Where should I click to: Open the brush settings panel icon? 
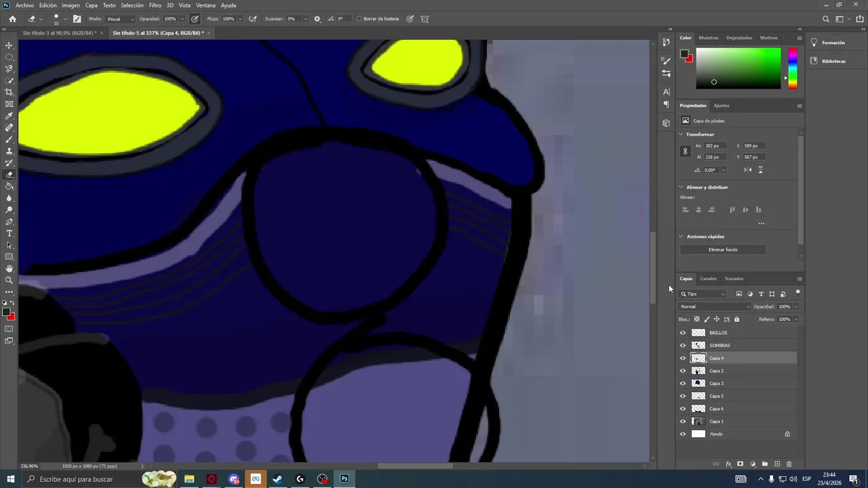click(77, 19)
